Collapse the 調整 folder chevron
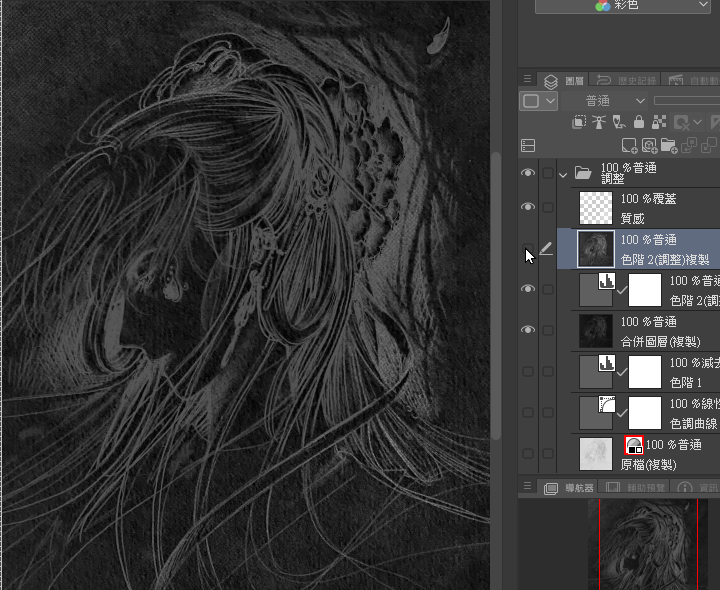 coord(563,175)
